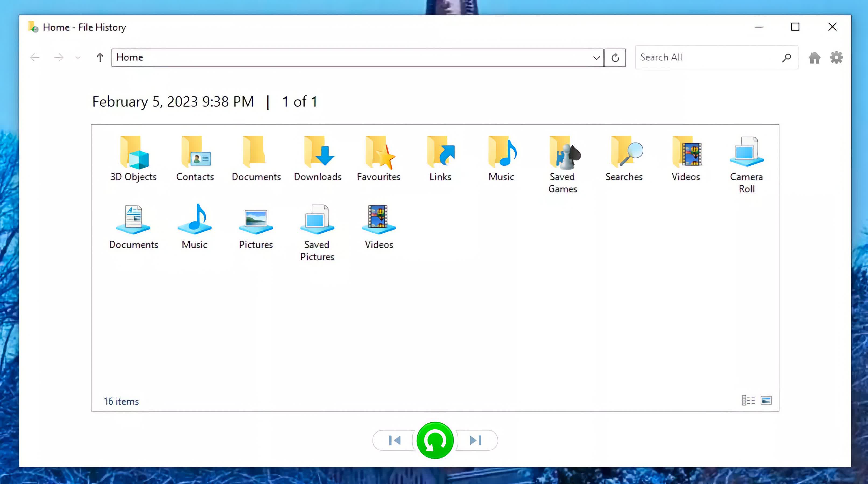
Task: Open the recent locations dropdown
Action: click(x=78, y=58)
